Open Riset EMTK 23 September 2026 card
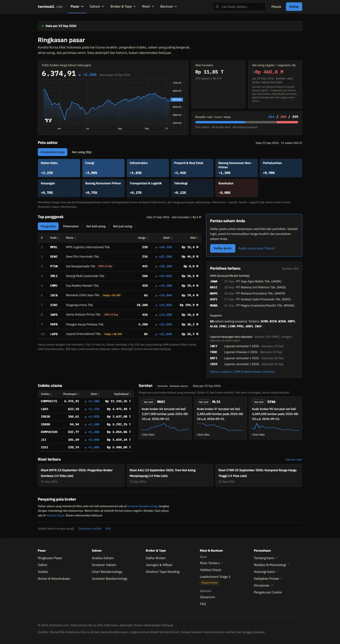This screenshot has height=644, width=340. tap(81, 475)
